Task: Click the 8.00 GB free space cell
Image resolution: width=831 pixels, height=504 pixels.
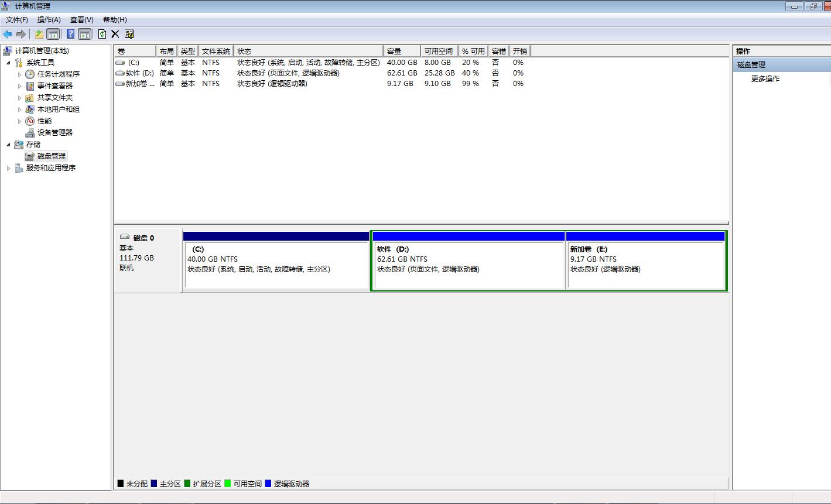Action: [437, 63]
